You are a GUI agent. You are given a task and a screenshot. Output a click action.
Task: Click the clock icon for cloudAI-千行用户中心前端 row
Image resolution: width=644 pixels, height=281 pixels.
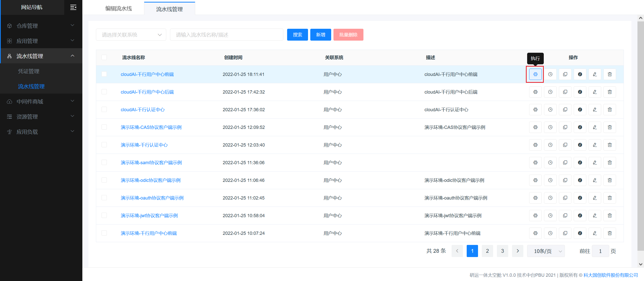point(550,74)
